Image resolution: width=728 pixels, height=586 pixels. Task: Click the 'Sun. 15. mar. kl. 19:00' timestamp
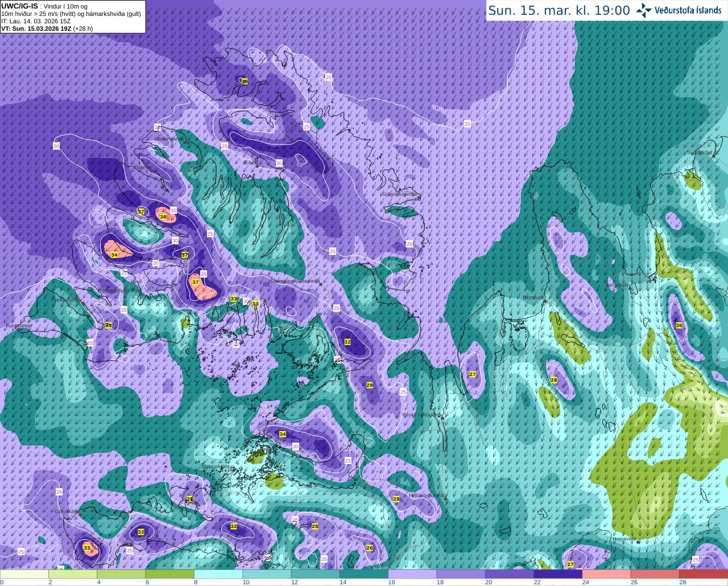click(x=559, y=10)
